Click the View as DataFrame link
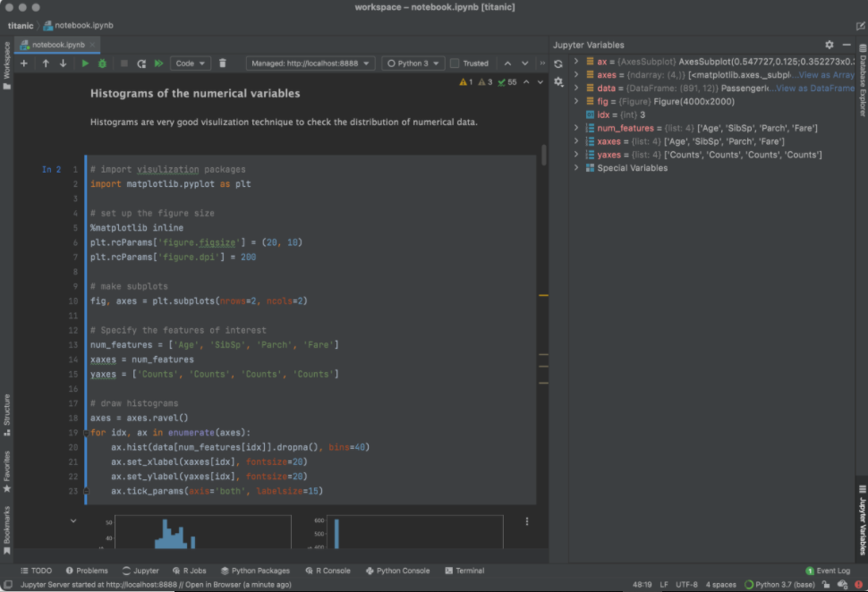Screen dimensions: 868x592 point(815,89)
